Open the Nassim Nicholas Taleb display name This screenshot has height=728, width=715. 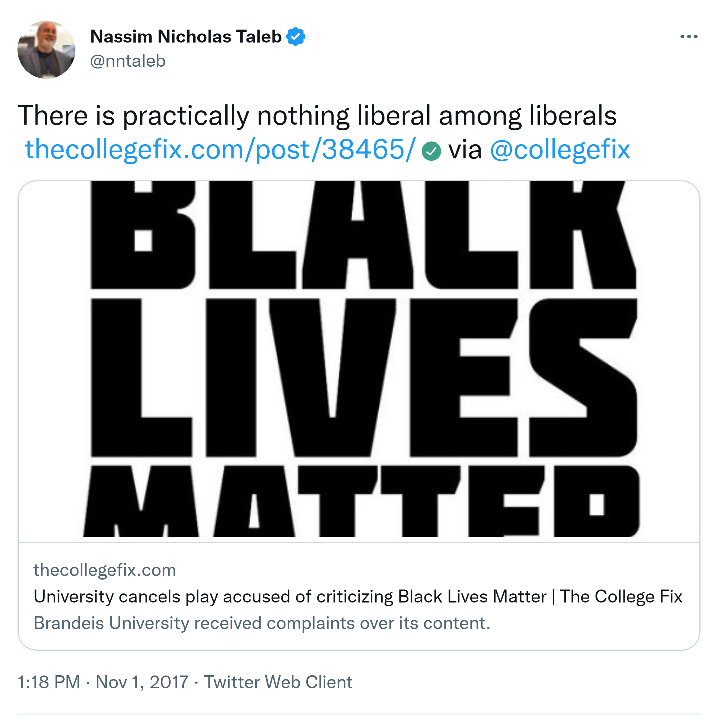pyautogui.click(x=186, y=37)
